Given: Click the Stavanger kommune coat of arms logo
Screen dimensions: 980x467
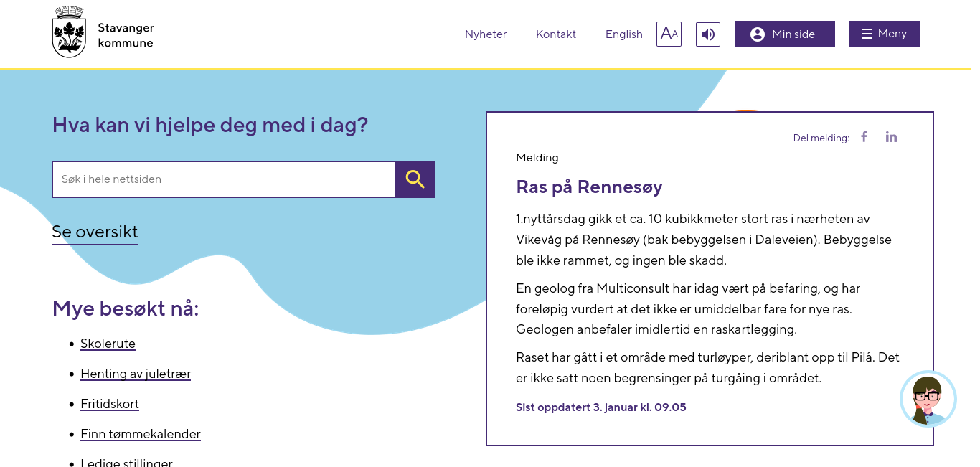Looking at the screenshot, I should pos(69,32).
